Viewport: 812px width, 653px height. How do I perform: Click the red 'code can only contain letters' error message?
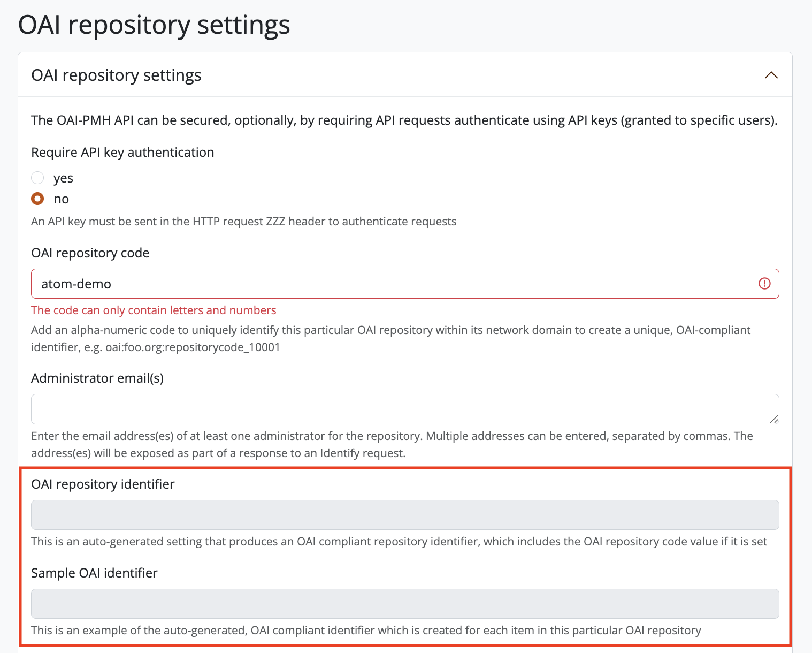[x=154, y=310]
